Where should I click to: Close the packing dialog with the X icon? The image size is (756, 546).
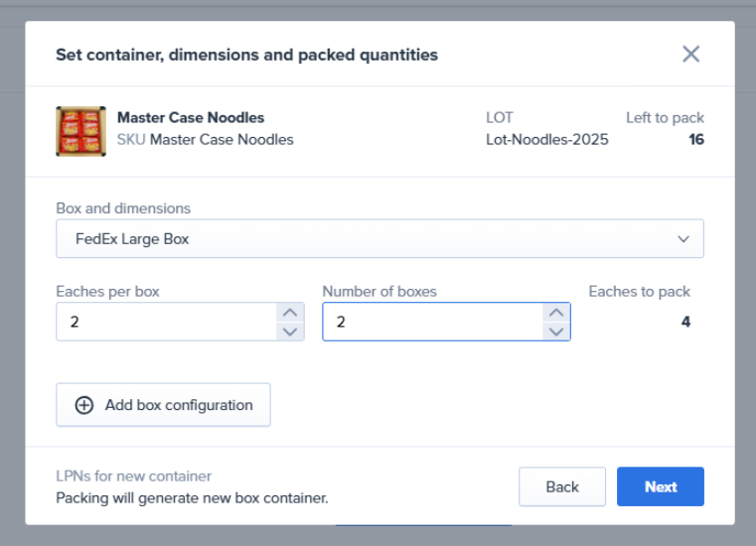click(690, 55)
